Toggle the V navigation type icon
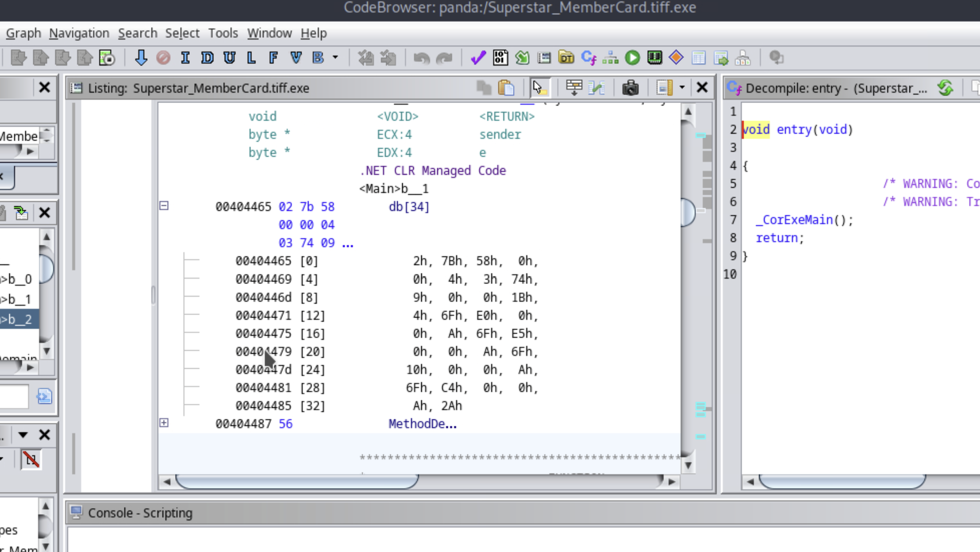Image resolution: width=980 pixels, height=552 pixels. (296, 58)
